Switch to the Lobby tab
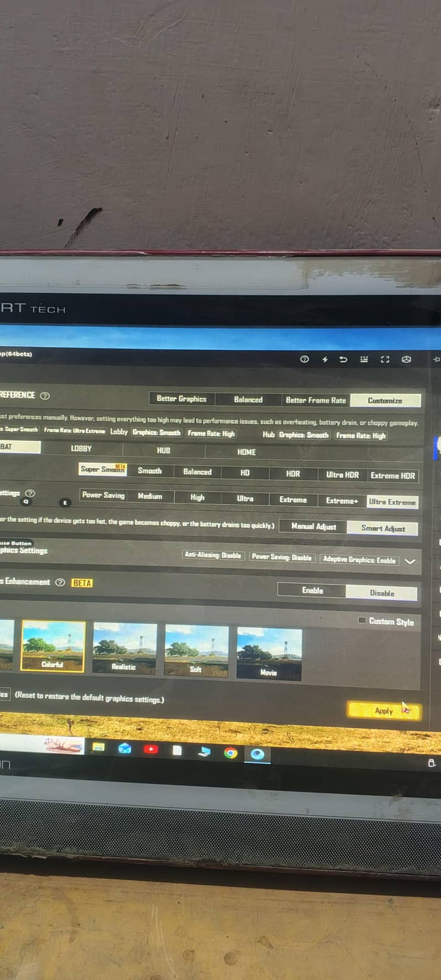The height and width of the screenshot is (980, 441). pyautogui.click(x=82, y=449)
